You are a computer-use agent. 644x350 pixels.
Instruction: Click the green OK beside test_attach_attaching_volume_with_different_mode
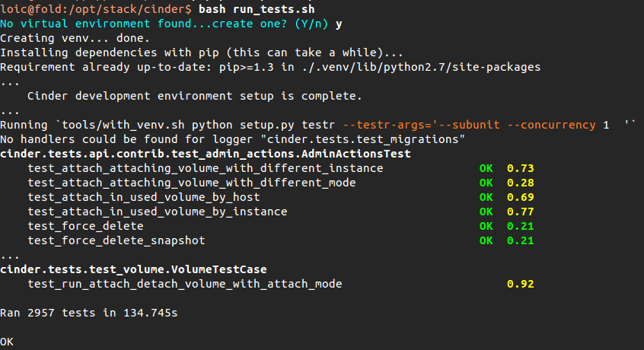486,183
